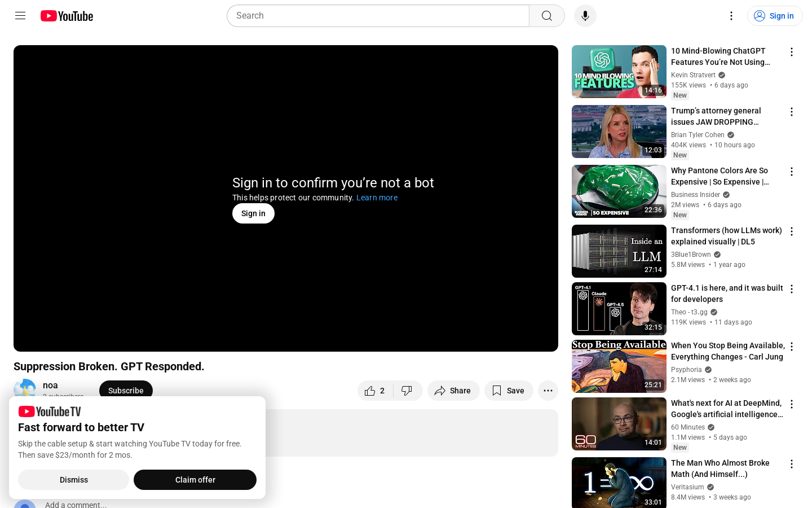This screenshot has height=508, width=812.
Task: Play the 10 Mind Blowing Features thumbnail
Action: [619, 72]
